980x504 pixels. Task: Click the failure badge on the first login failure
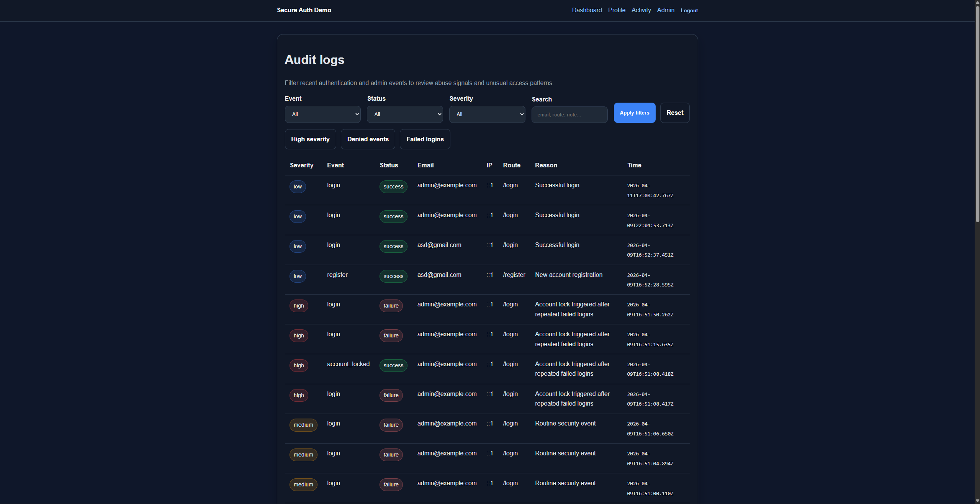click(391, 306)
